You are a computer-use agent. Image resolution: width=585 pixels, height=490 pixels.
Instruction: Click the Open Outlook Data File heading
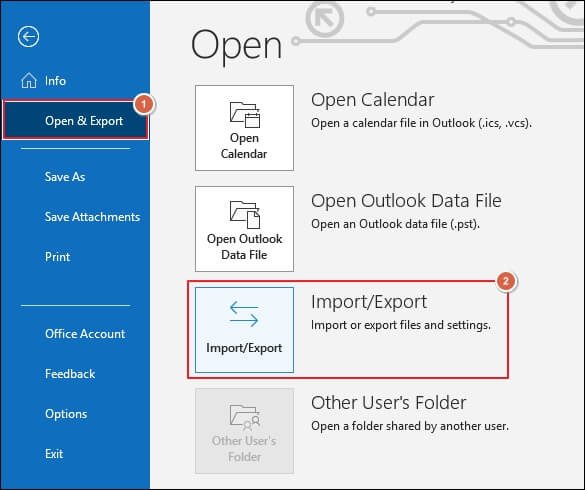[x=406, y=200]
